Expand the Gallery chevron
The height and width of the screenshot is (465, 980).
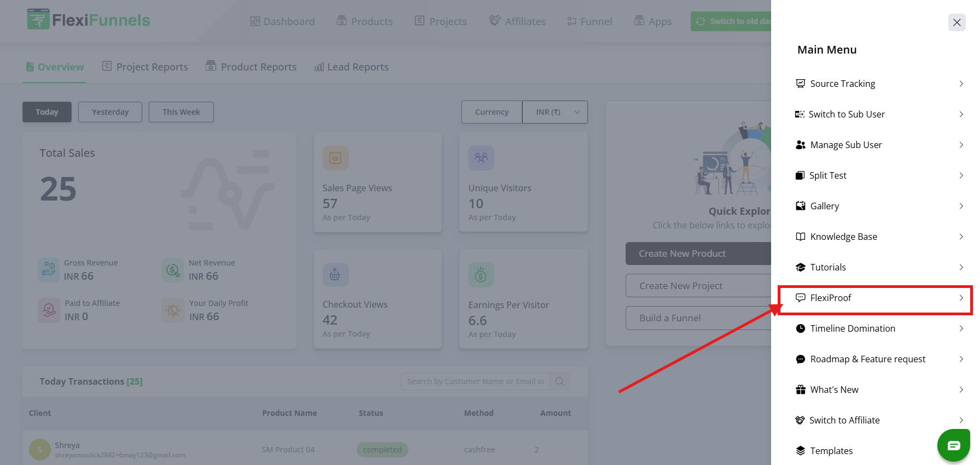(x=961, y=206)
